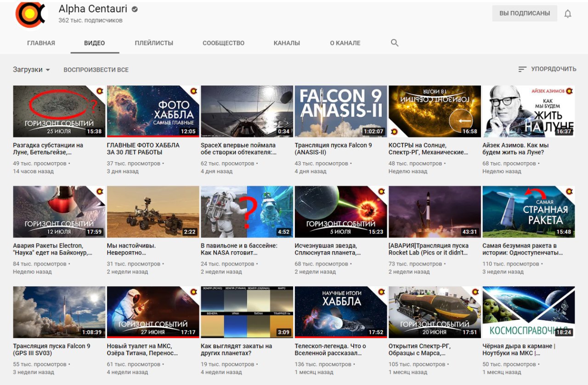This screenshot has width=588, height=385.
Task: Click title Самая безумная ракета в истории
Action: point(523,249)
